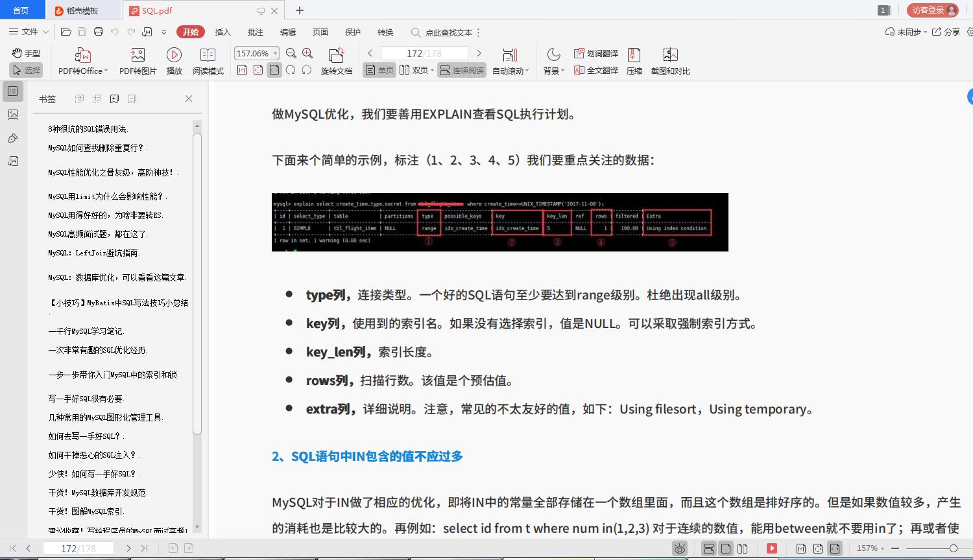The width and height of the screenshot is (973, 560).
Task: Open 点此查找文本 to search text
Action: point(447,32)
